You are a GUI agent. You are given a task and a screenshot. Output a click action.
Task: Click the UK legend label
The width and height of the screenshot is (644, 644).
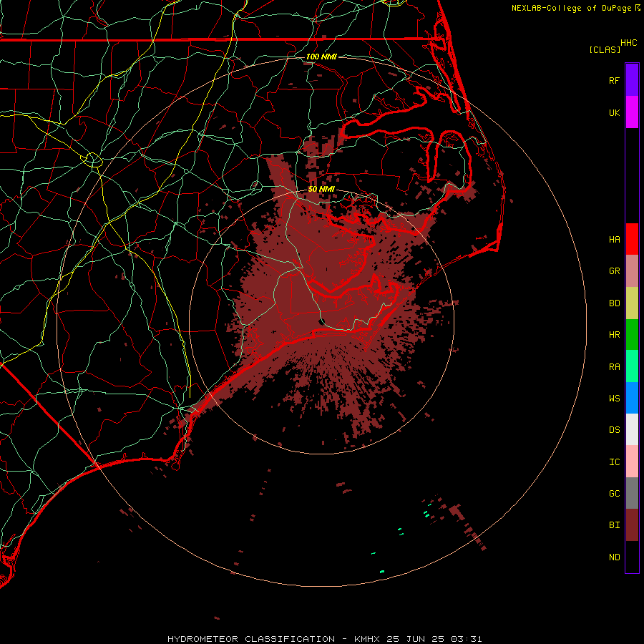pos(614,112)
